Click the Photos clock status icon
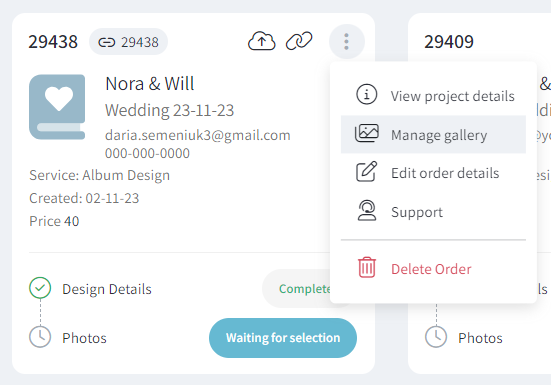 [40, 337]
